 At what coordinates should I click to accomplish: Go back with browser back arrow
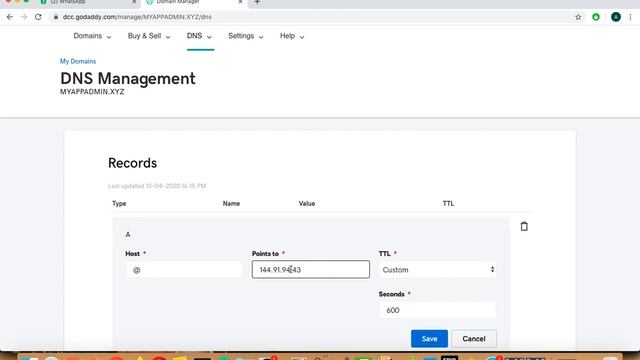pos(10,17)
